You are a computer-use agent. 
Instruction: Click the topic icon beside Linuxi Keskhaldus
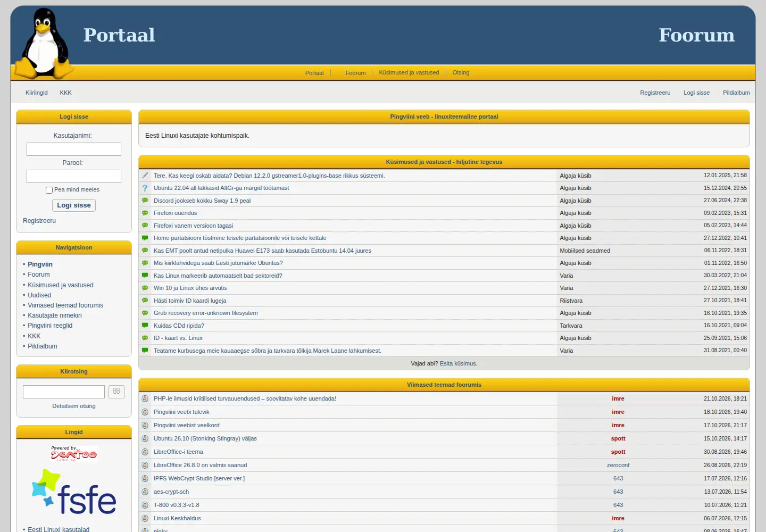point(145,518)
